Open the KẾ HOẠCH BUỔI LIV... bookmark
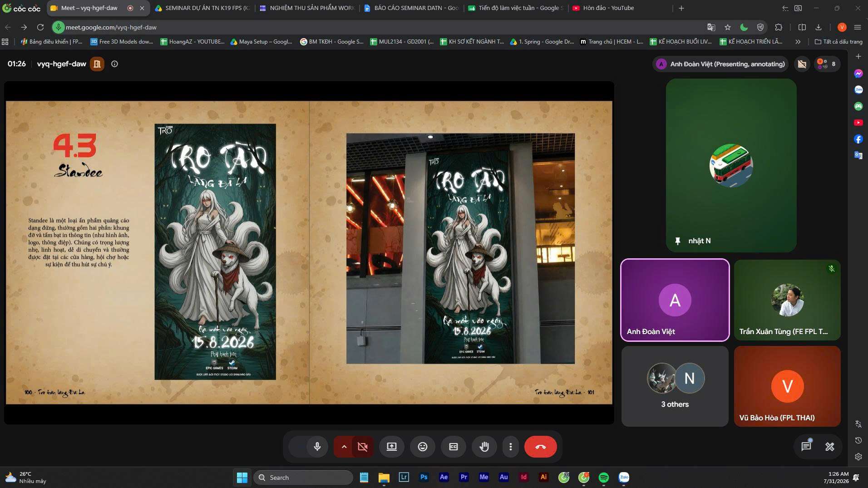The image size is (868, 488). 681,42
